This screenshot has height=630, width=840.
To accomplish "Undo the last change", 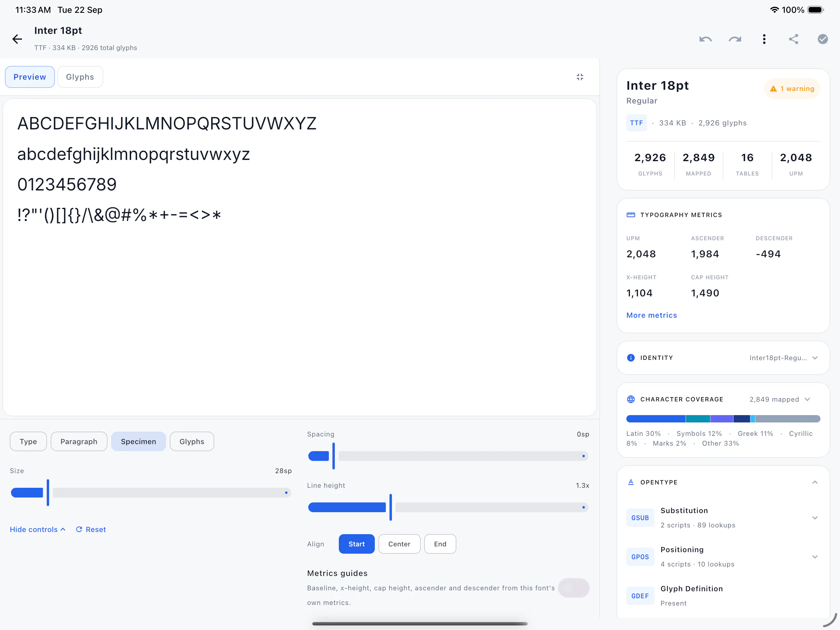I will tap(706, 39).
